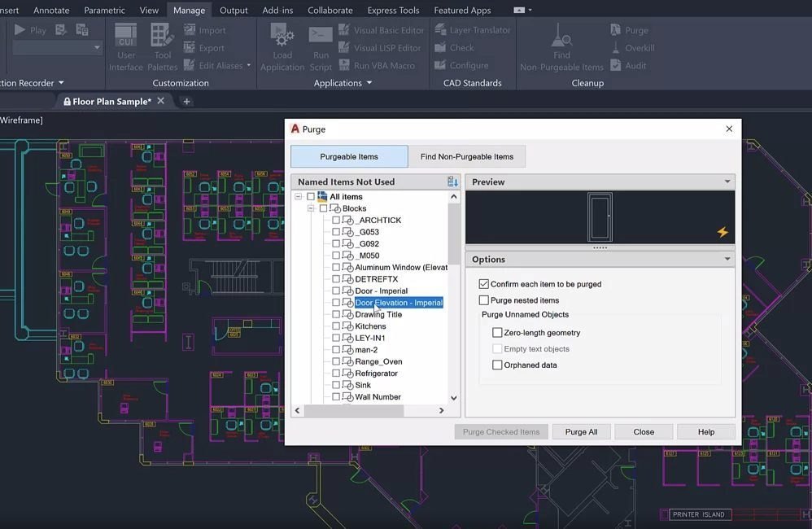Viewport: 812px width, 529px height.
Task: Open the Visual Basic Editor
Action: pyautogui.click(x=382, y=31)
